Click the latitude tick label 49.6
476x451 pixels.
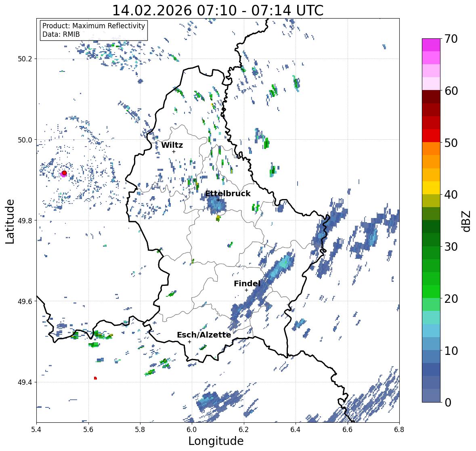(x=25, y=301)
